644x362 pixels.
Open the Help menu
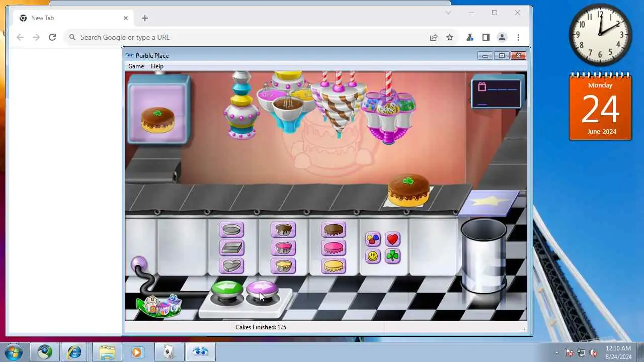[x=157, y=66]
